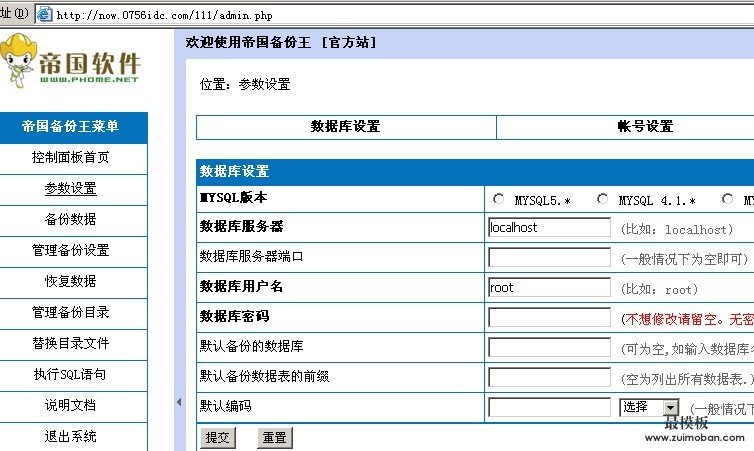Open 说明文档 menu item
This screenshot has height=451, width=754.
71,405
